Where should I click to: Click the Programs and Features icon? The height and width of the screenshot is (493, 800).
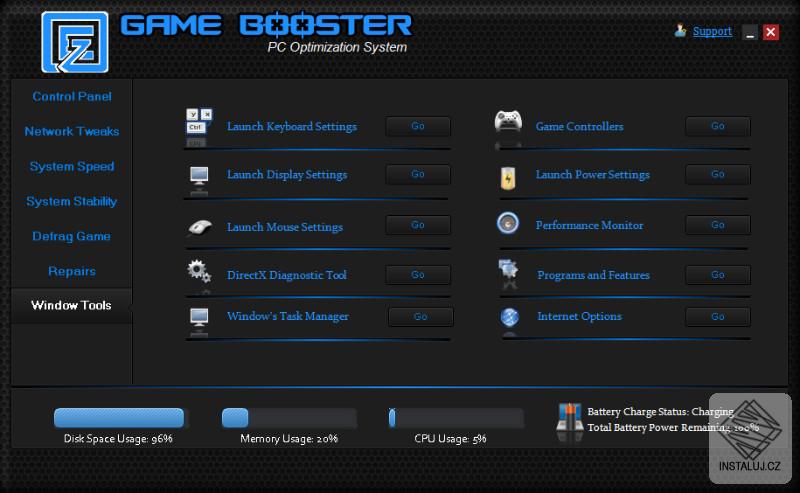point(508,268)
